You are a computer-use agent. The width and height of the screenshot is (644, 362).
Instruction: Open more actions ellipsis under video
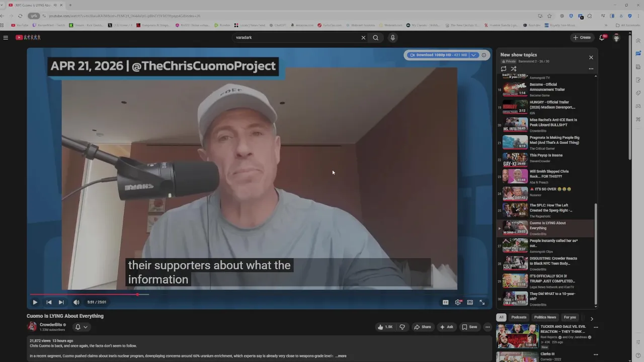coord(488,327)
